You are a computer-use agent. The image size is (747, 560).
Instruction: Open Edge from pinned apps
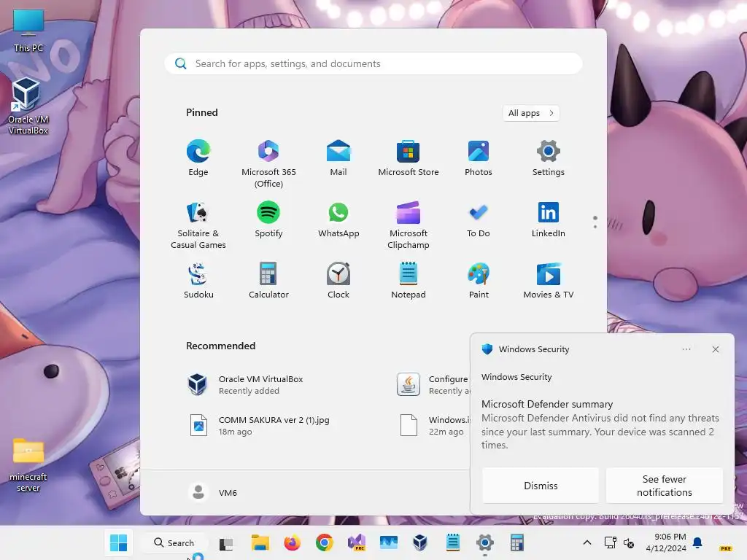click(x=198, y=158)
